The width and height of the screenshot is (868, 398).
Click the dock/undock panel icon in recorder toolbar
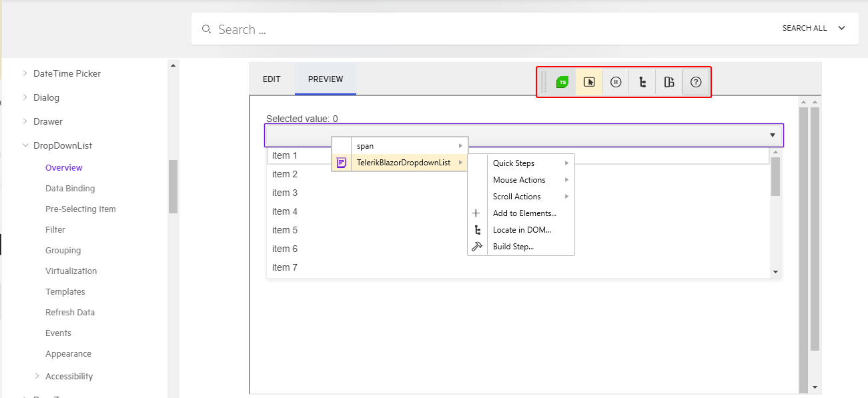point(669,82)
